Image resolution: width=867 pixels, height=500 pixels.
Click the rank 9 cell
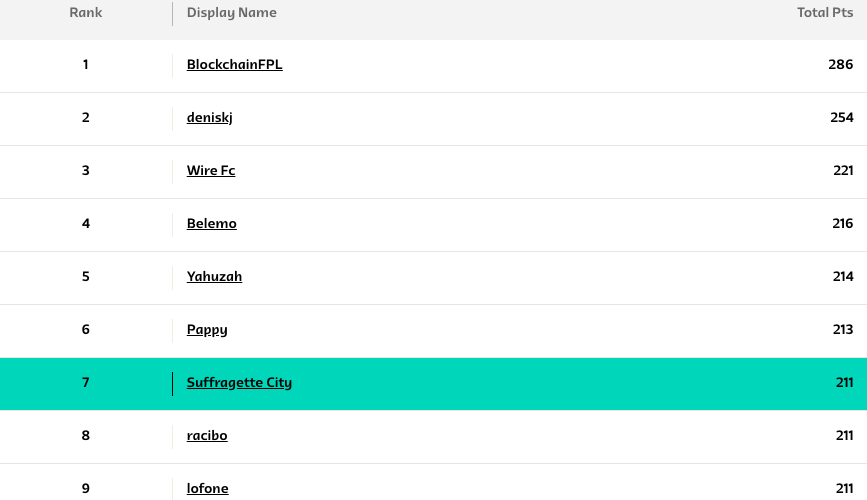coord(86,488)
